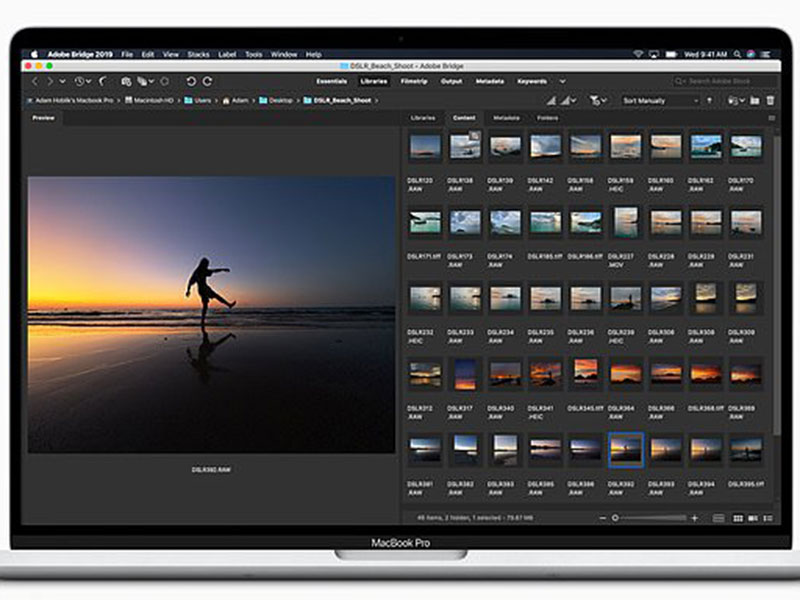Viewport: 800px width, 600px height.
Task: Open recent file dropdown beside new folder
Action: point(736,101)
